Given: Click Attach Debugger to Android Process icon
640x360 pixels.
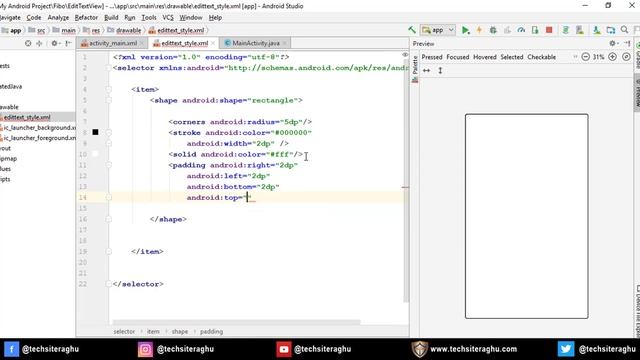Looking at the screenshot, I should [535, 30].
